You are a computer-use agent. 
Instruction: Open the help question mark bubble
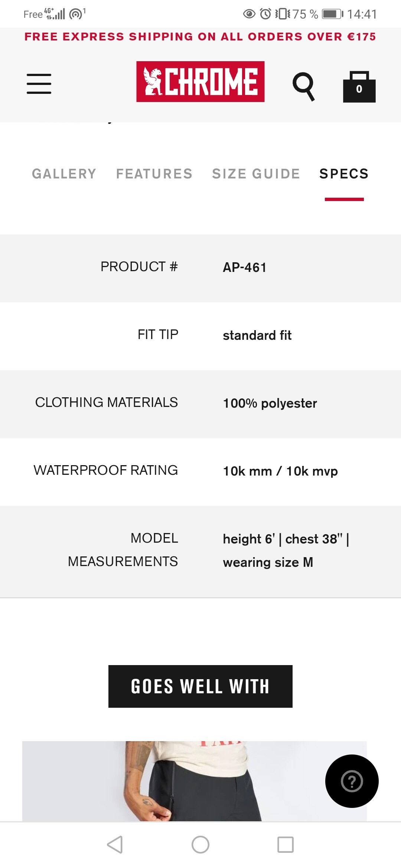pyautogui.click(x=352, y=781)
